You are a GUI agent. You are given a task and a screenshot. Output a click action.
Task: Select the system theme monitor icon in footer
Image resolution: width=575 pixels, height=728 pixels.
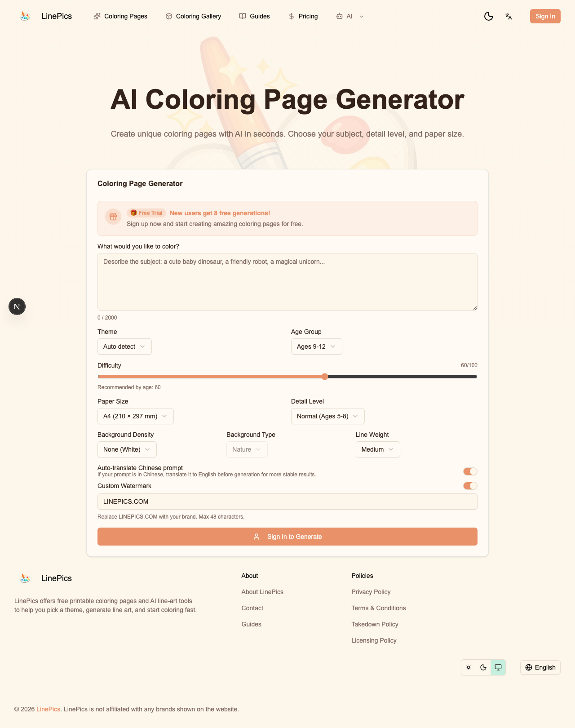coord(498,667)
